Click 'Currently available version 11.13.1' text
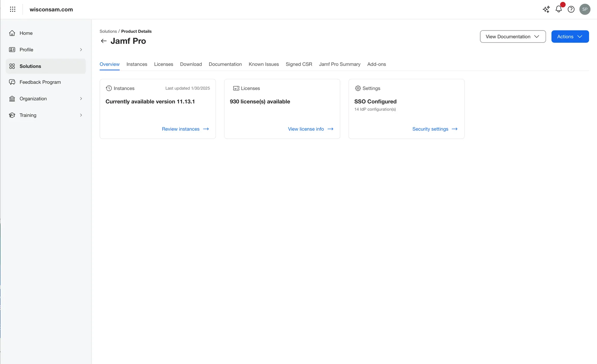The width and height of the screenshot is (597, 364). (x=150, y=101)
